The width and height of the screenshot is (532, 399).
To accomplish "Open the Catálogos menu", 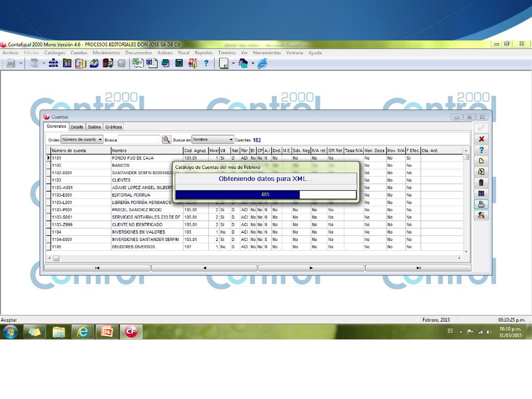I will coord(55,52).
